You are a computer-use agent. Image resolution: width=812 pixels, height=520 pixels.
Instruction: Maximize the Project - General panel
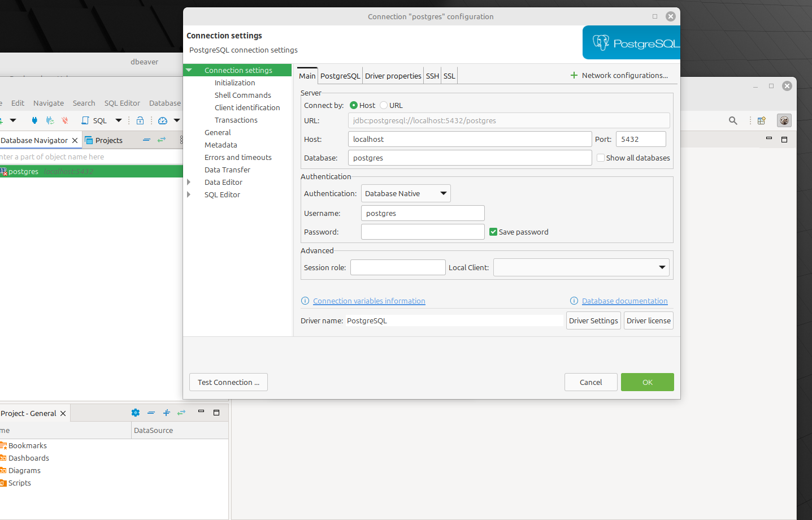[x=216, y=413]
